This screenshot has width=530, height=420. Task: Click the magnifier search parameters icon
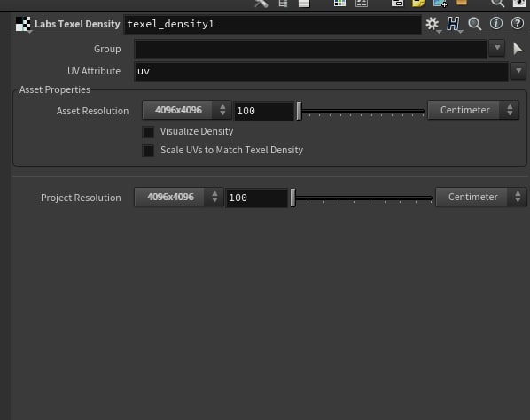(x=474, y=24)
